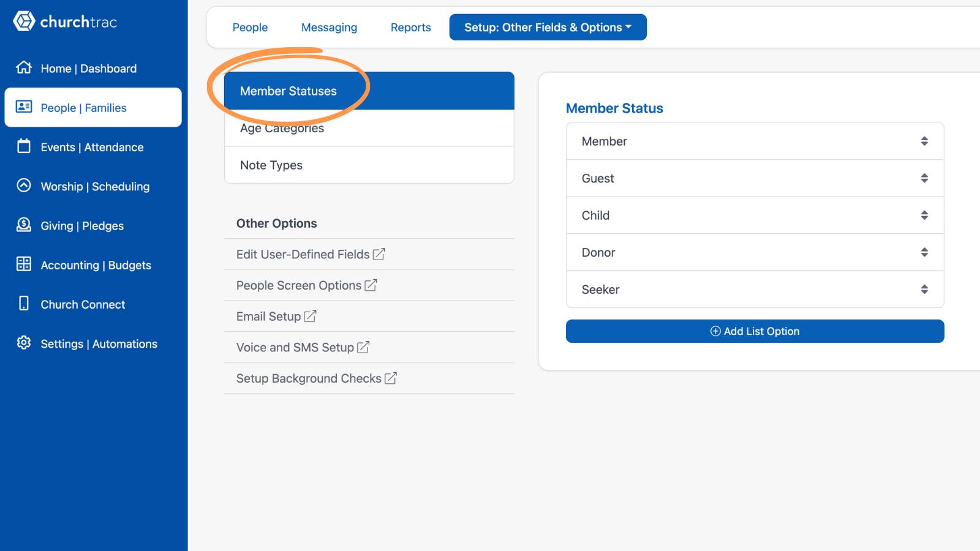Open the Email Setup link
The width and height of the screenshot is (980, 551).
[x=276, y=317]
